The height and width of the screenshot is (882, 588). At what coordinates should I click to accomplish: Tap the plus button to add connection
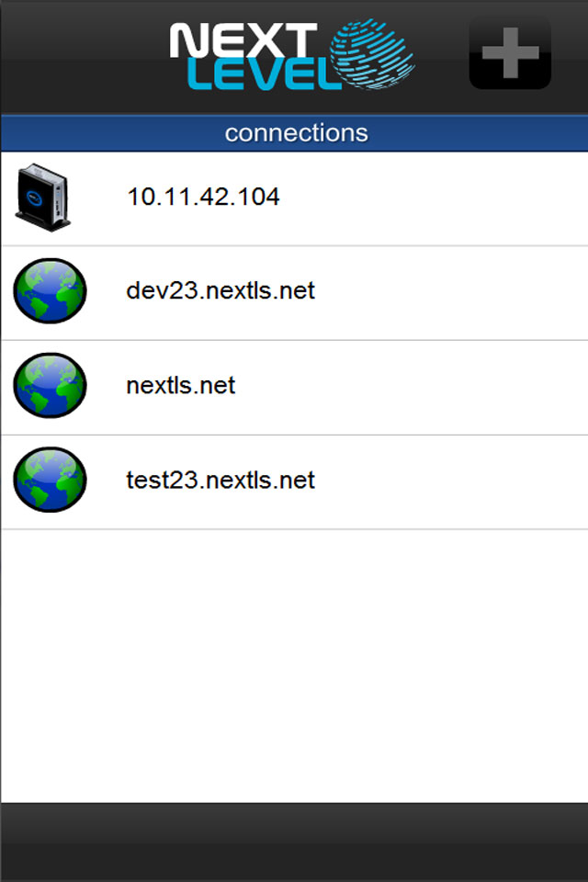tap(510, 54)
